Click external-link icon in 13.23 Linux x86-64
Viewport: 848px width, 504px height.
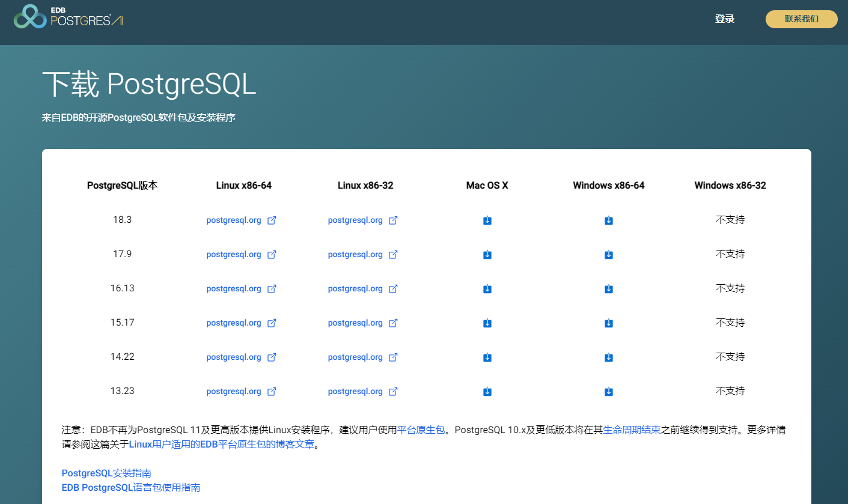[x=272, y=392]
